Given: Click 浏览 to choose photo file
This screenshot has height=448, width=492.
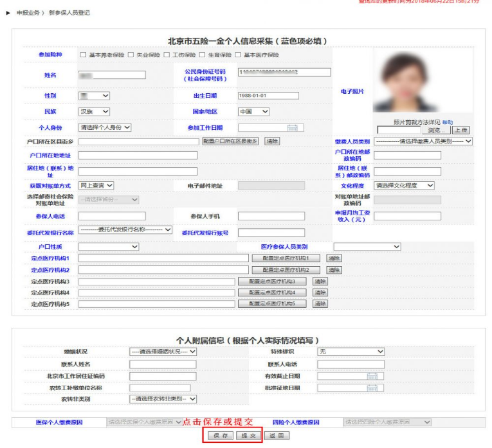Looking at the screenshot, I should [435, 130].
